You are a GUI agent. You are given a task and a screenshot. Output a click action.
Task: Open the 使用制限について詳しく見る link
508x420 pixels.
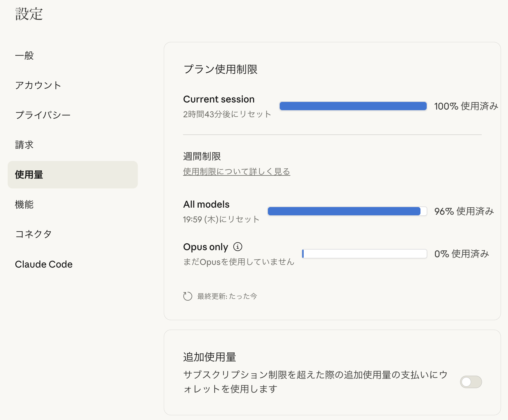237,172
